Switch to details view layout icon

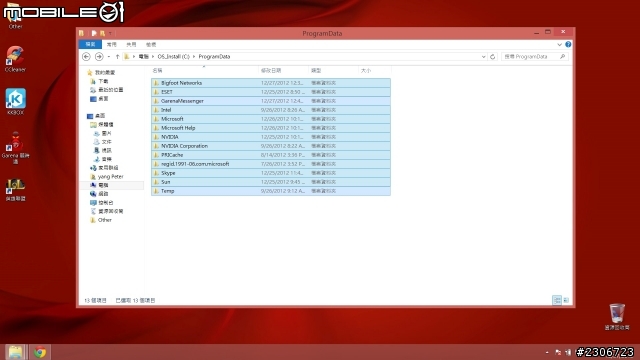click(557, 300)
